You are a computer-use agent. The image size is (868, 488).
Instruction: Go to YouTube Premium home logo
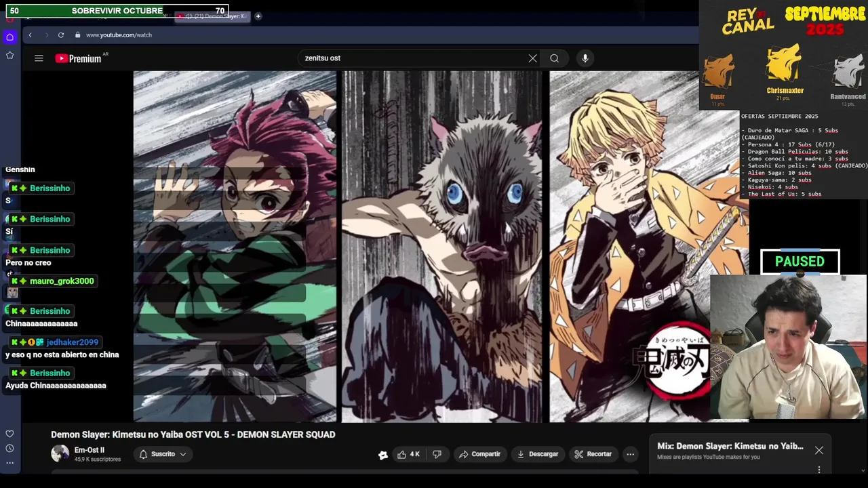point(79,58)
